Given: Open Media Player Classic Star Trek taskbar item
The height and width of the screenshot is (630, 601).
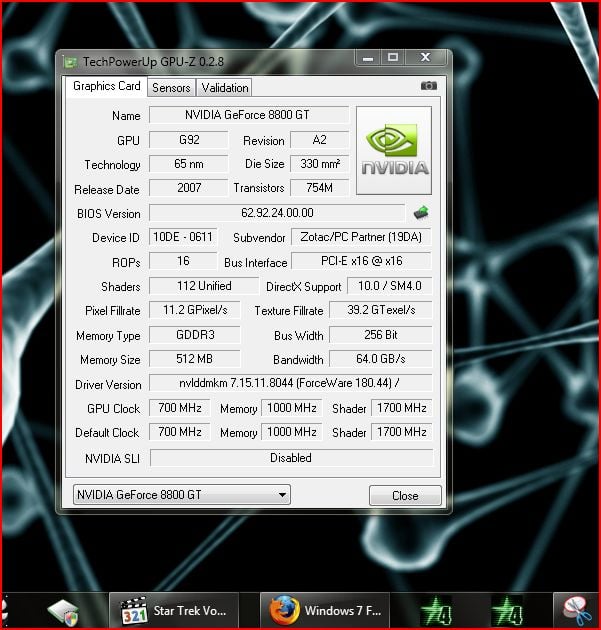Looking at the screenshot, I should point(174,611).
